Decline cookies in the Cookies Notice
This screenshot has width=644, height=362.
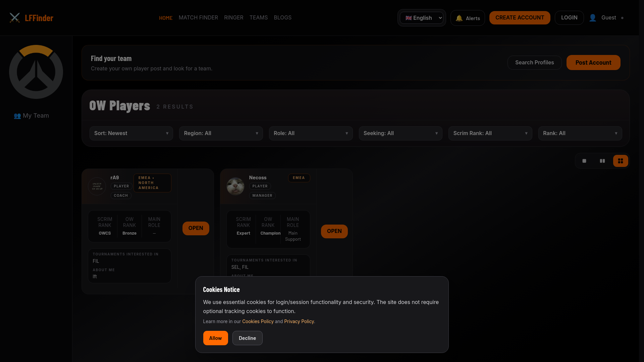click(x=248, y=338)
